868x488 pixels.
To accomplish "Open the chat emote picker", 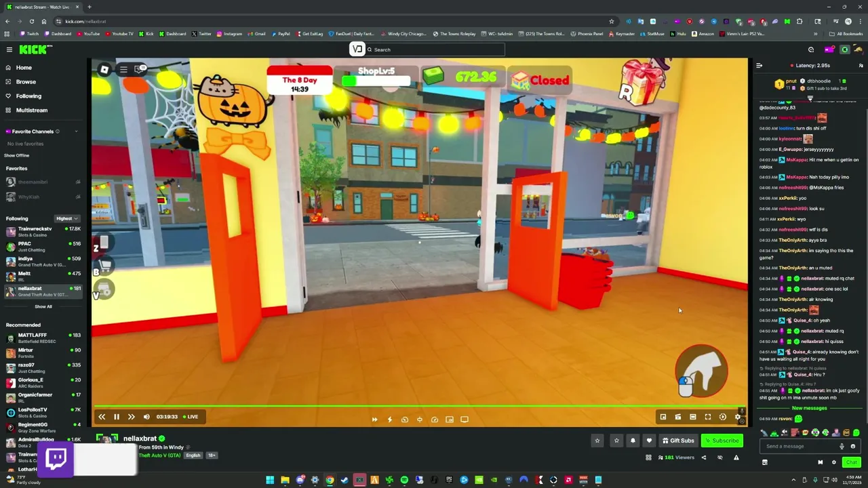I will 852,447.
